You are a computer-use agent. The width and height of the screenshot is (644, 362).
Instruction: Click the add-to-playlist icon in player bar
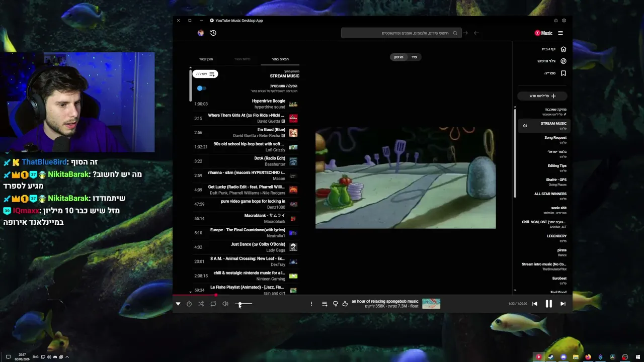click(325, 304)
